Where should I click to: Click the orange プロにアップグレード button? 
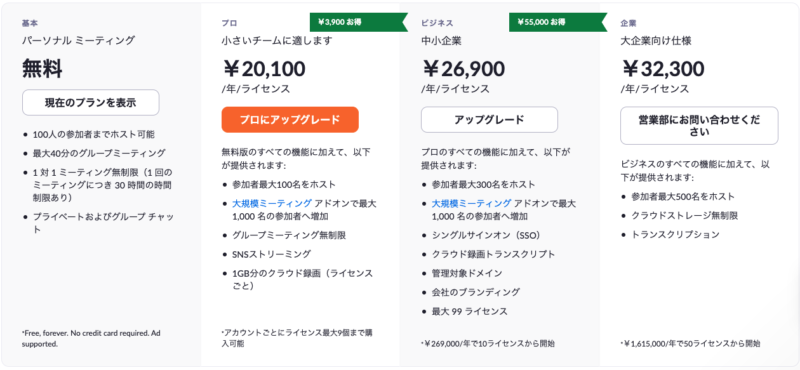[290, 120]
